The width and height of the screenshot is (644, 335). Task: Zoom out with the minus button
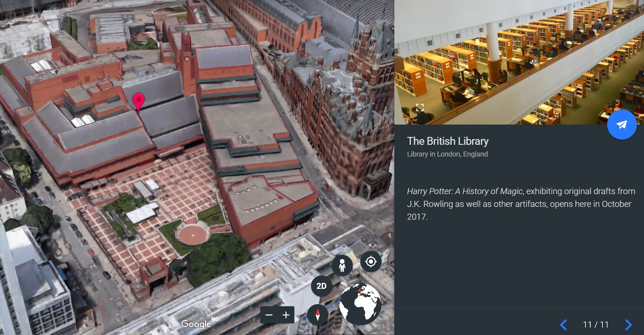269,315
